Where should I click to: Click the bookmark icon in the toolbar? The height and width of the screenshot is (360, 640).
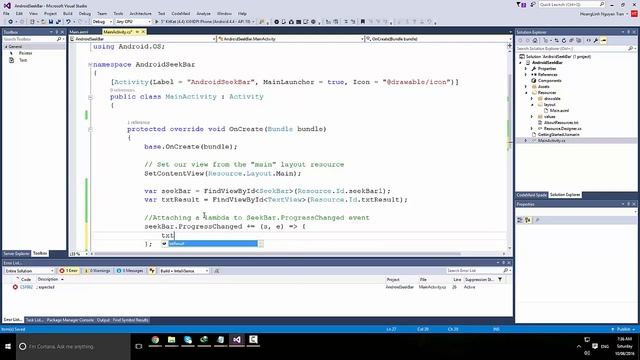tap(362, 22)
